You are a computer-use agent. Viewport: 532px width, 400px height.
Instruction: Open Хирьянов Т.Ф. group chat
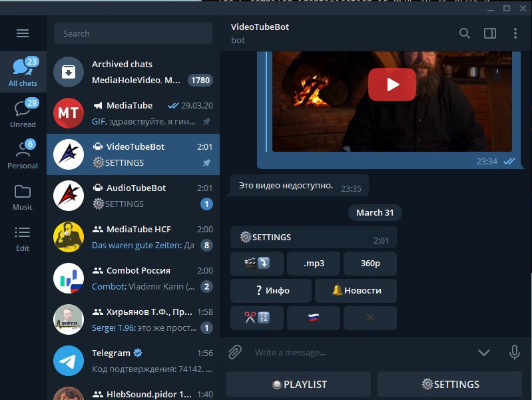click(133, 319)
